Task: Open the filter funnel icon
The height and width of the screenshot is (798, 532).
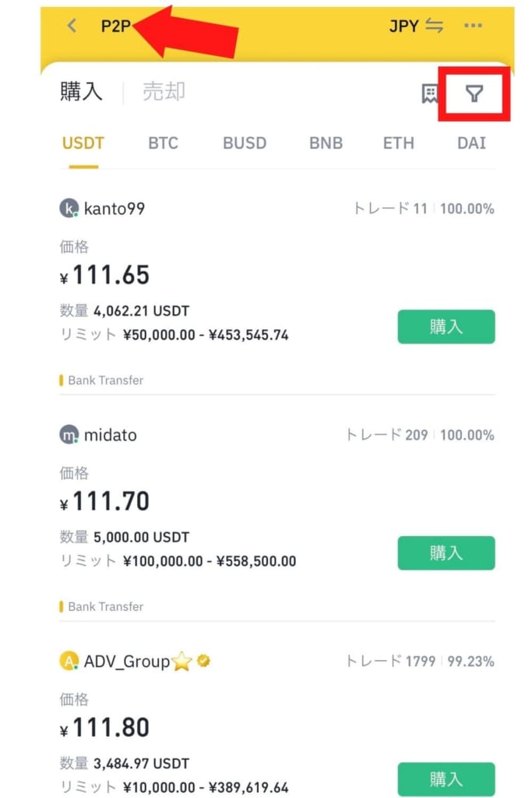Action: click(x=474, y=94)
